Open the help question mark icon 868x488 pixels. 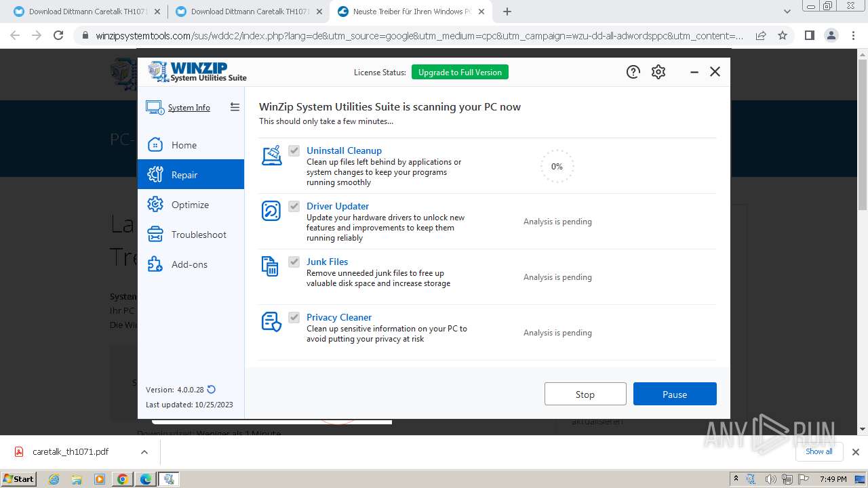tap(633, 72)
